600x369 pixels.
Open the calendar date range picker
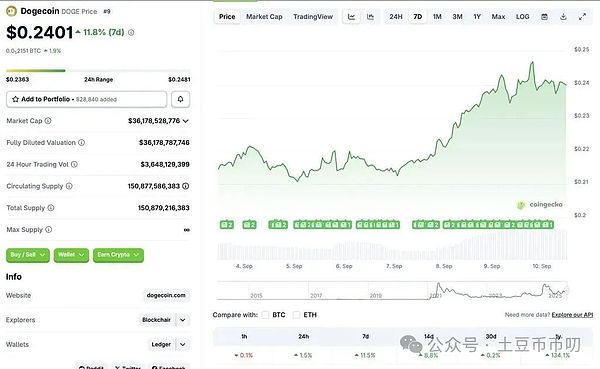point(545,17)
